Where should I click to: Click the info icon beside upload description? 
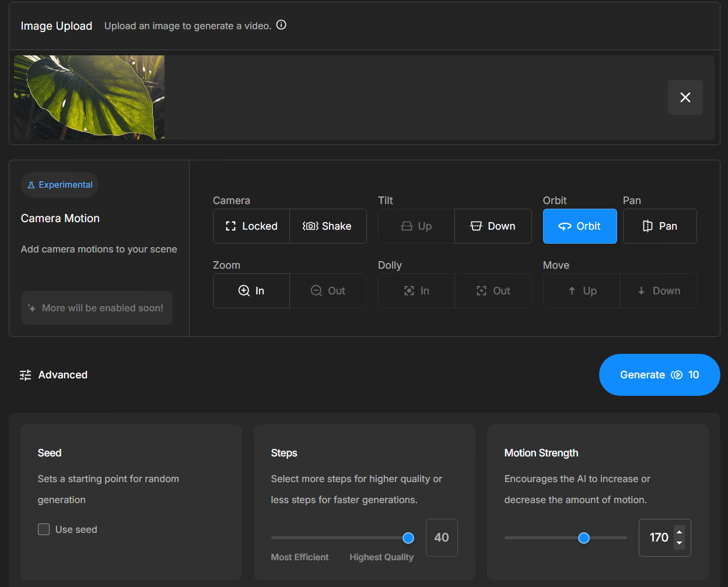(x=281, y=25)
